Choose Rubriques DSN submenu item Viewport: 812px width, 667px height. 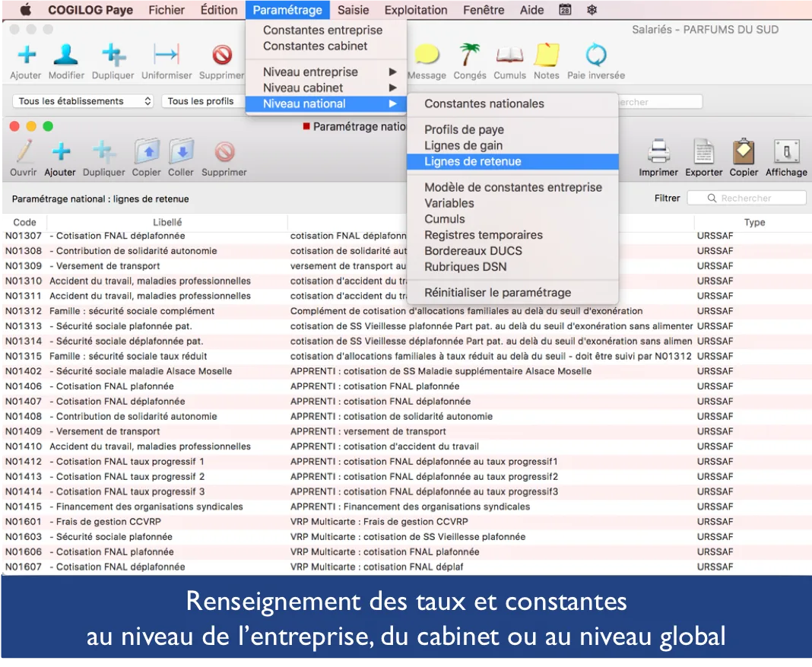coord(512,267)
